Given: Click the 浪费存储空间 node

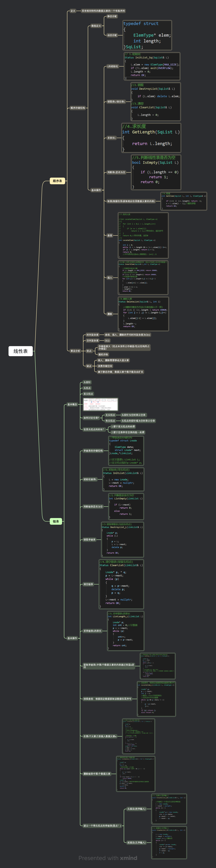Looking at the screenshot, I should (x=105, y=366).
